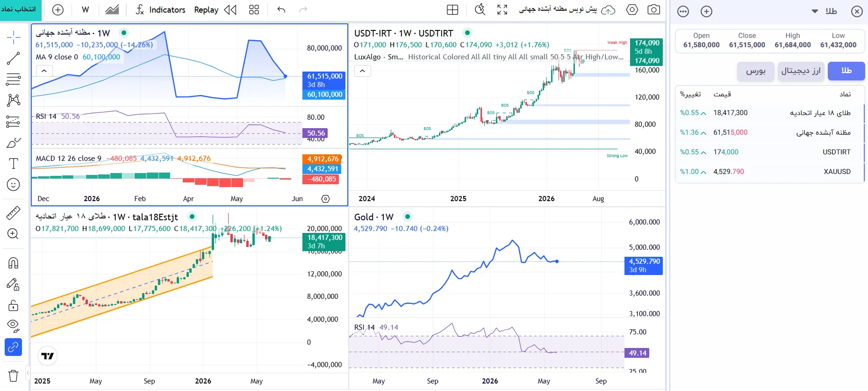
Task: Toggle lock all drawings padlock
Action: [13, 305]
